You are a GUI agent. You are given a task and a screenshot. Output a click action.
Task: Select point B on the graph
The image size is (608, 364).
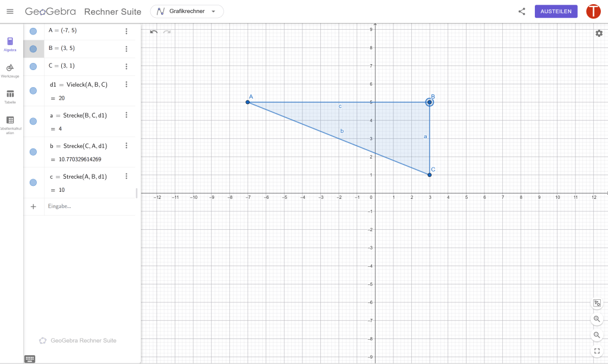point(429,102)
